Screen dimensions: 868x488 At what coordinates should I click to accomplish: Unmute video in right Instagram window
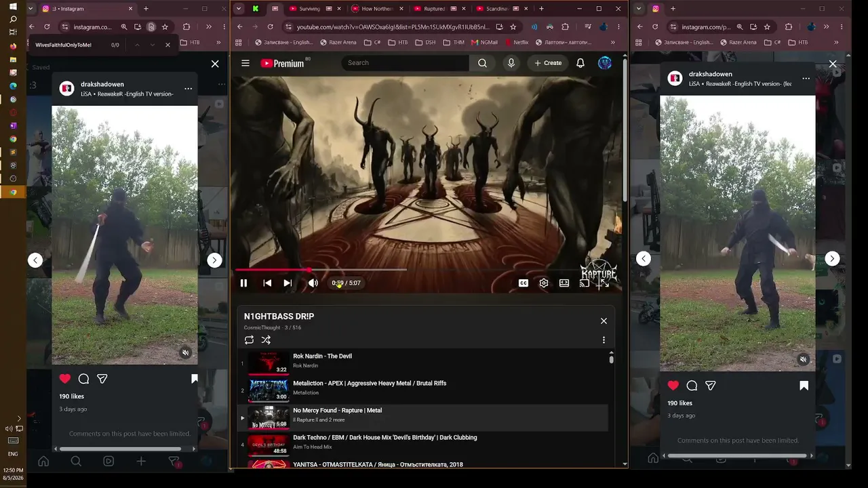tap(804, 360)
